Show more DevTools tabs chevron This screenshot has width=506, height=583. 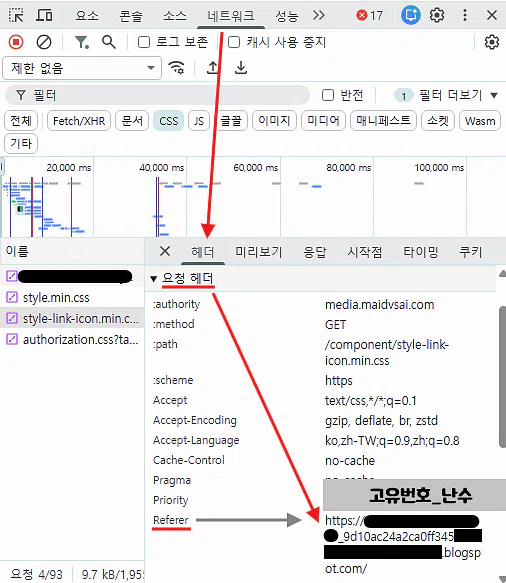click(x=319, y=15)
